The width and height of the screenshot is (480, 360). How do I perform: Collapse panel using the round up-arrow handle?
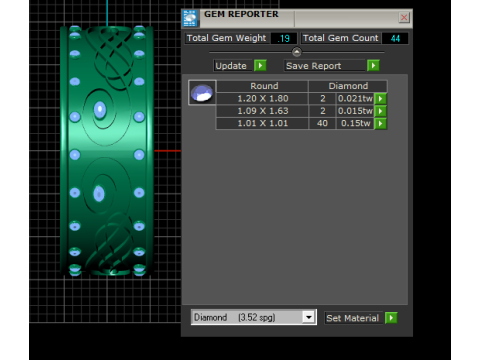297,52
